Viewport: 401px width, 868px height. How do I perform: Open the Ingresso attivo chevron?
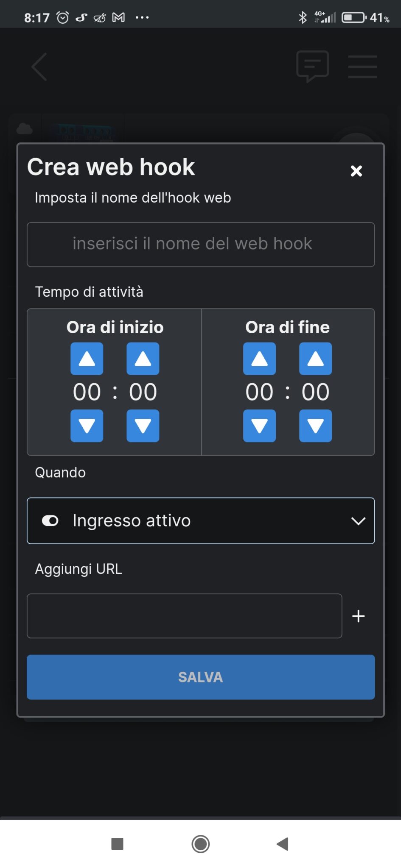tap(359, 521)
